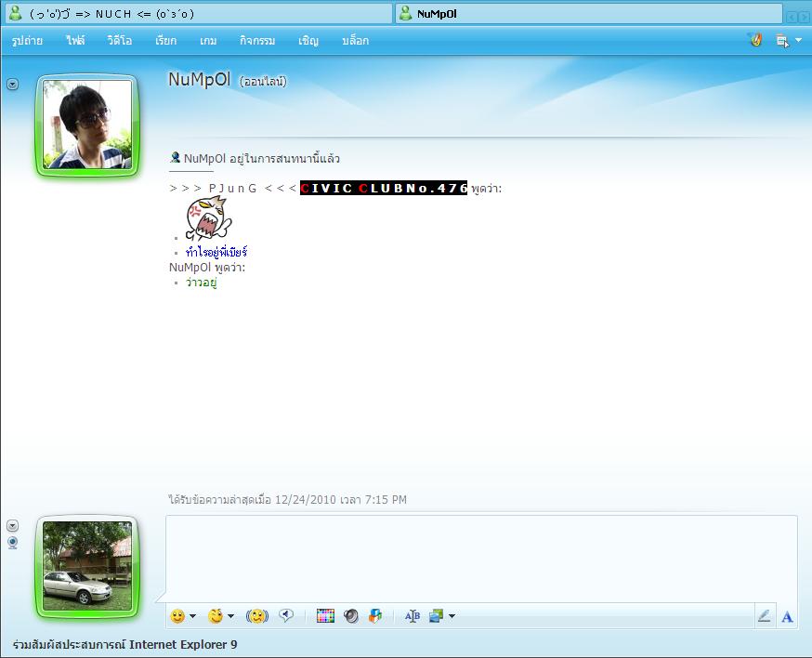812x658 pixels.
Task: Toggle the webcam icon beside your picture
Action: 12,543
